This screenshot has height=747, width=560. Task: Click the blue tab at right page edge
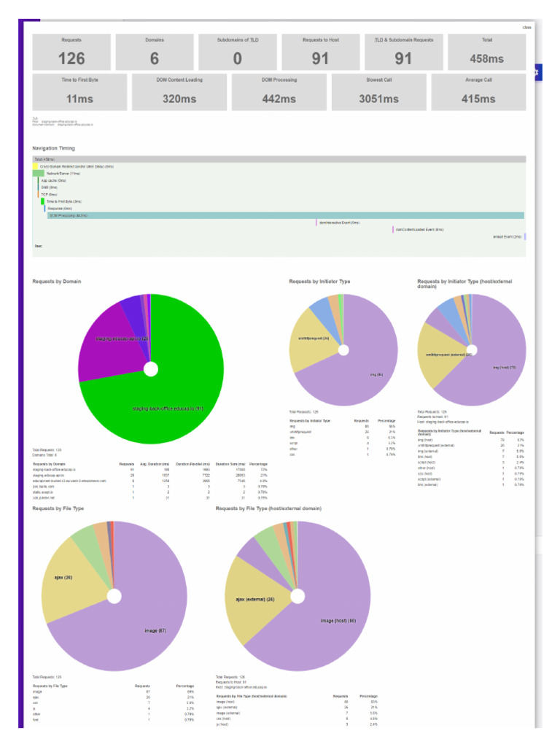[x=538, y=72]
